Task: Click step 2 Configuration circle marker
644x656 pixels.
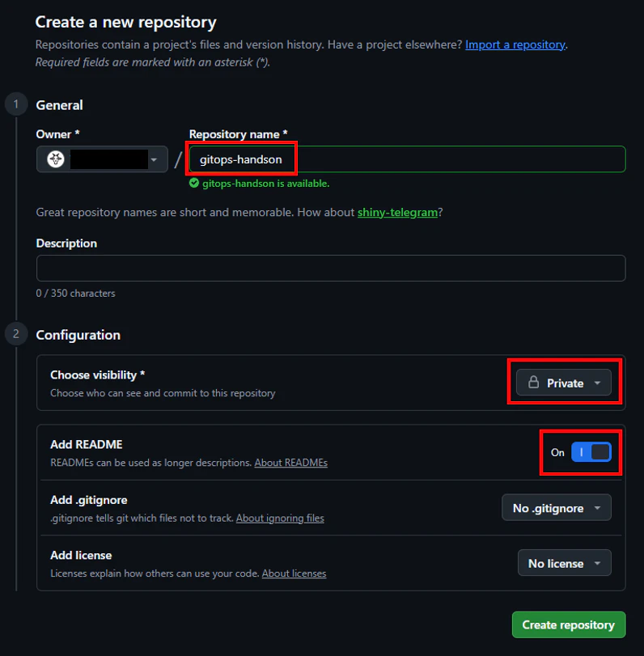Action: (16, 334)
